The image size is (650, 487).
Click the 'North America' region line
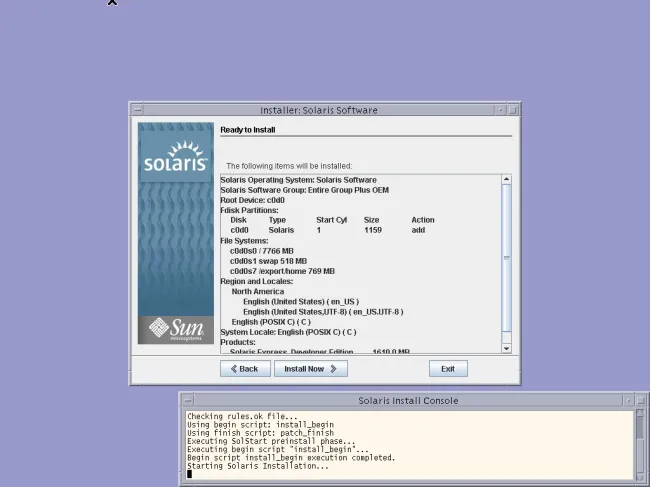coord(258,291)
